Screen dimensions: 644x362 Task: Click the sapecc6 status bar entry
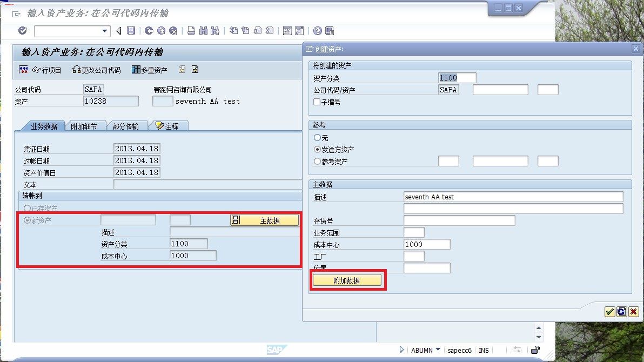tap(460, 350)
